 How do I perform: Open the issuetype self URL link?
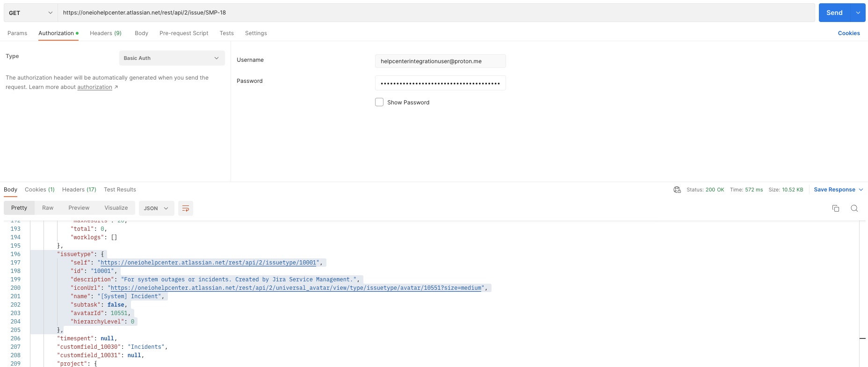pos(208,263)
